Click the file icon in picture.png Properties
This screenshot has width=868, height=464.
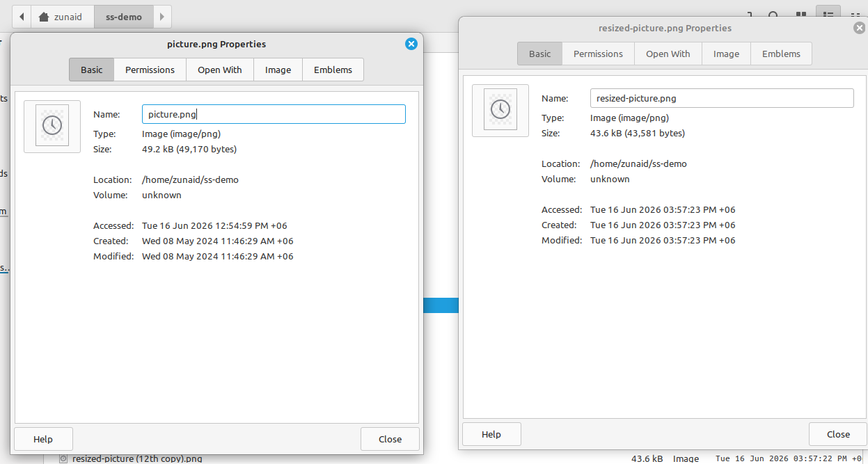(52, 126)
